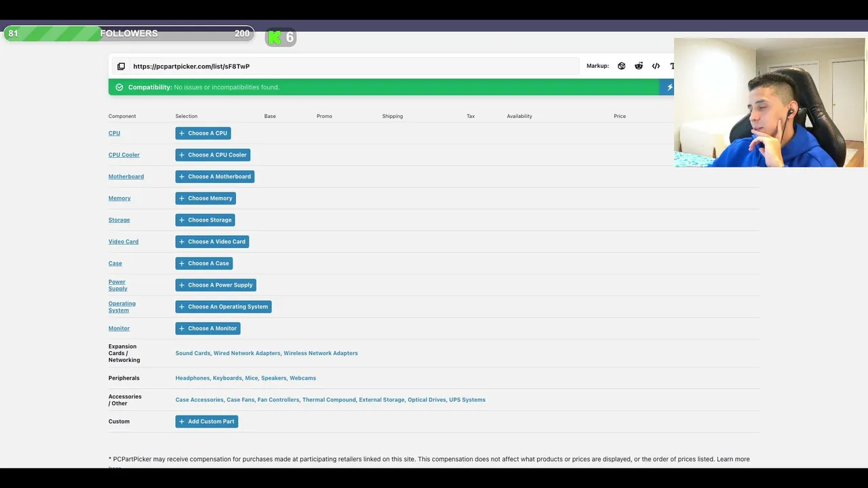Click Choose An Operating System button
868x488 pixels.
[x=224, y=306]
